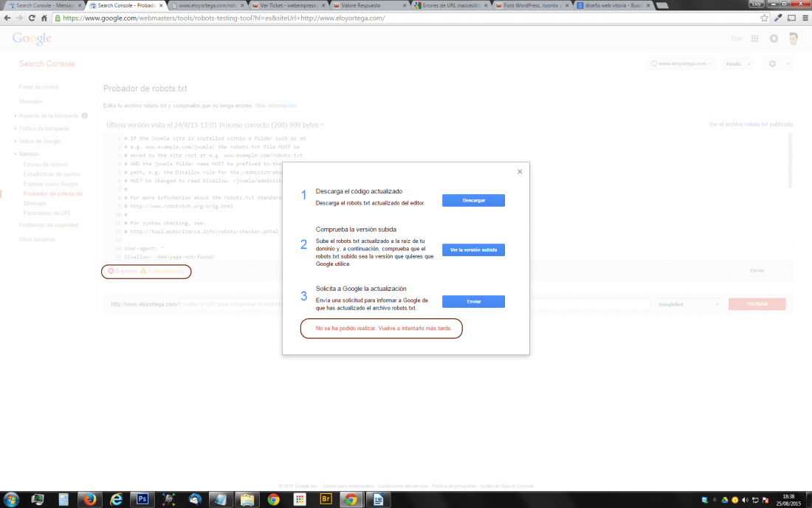Open Panel de control in sidebar
The width and height of the screenshot is (812, 508).
39,87
